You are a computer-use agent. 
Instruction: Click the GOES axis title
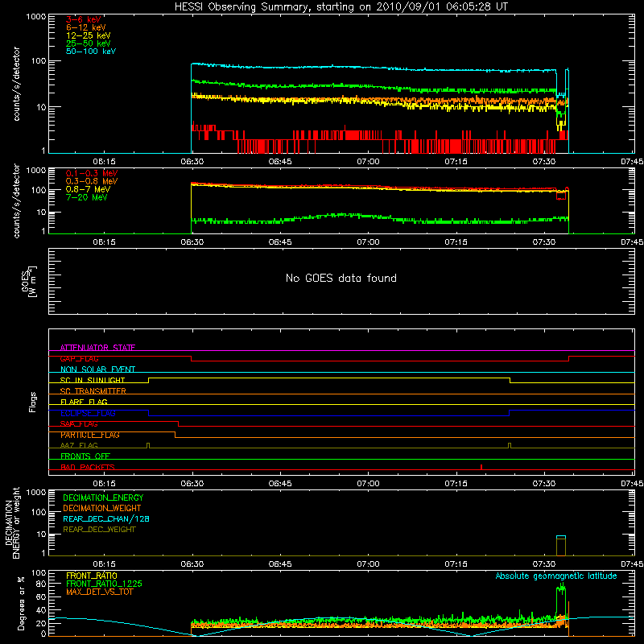(29, 282)
